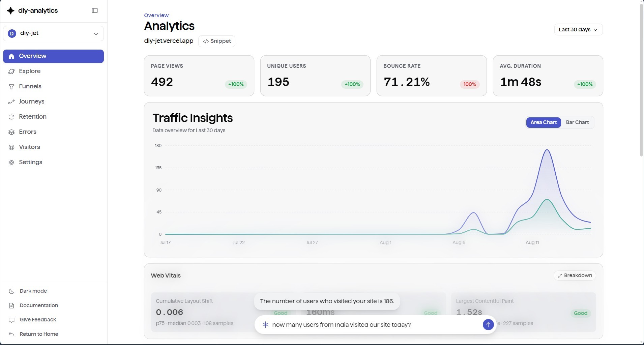Select Overview in sidebar
This screenshot has height=345, width=644.
pyautogui.click(x=53, y=56)
